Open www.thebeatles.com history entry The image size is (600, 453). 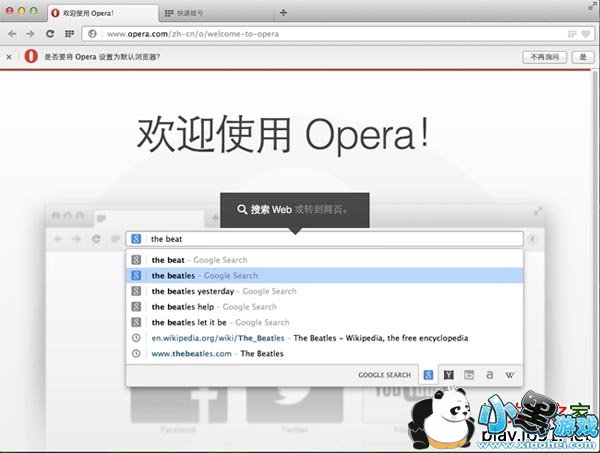point(324,354)
